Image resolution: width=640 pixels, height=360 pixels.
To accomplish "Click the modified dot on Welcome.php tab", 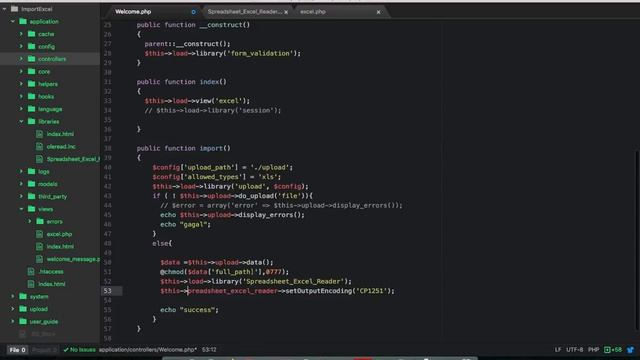I will click(x=193, y=12).
